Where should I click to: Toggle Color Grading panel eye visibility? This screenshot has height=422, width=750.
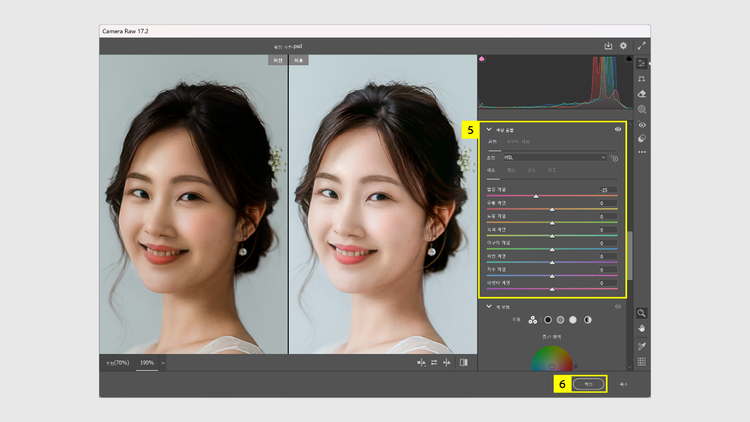click(617, 306)
